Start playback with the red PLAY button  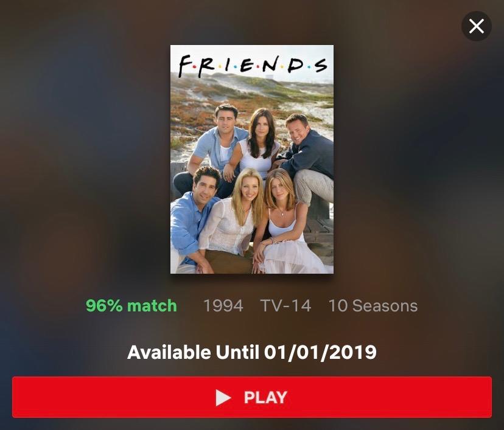pyautogui.click(x=252, y=397)
